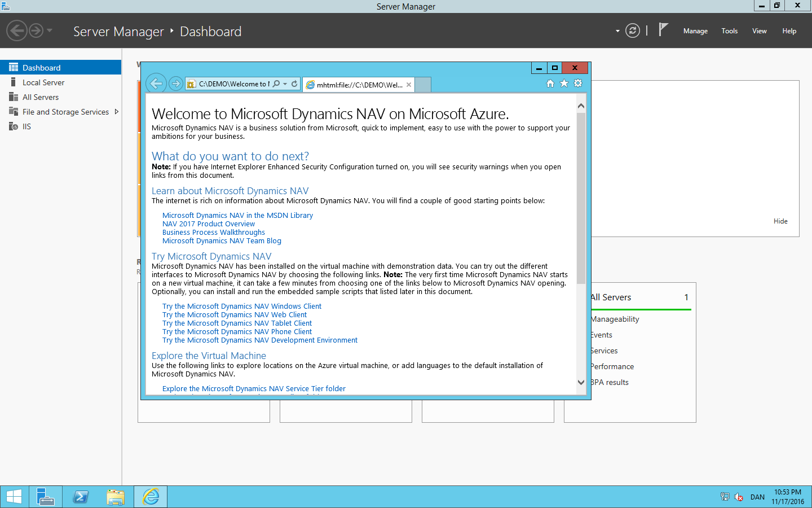Refresh the page in Internet Explorer address bar
Viewport: 812px width, 508px height.
294,84
